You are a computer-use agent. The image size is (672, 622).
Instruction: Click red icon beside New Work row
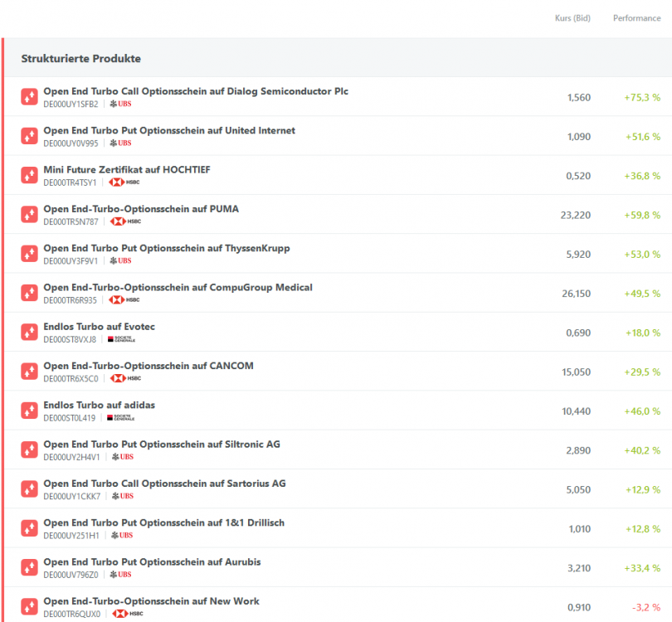pos(29,606)
